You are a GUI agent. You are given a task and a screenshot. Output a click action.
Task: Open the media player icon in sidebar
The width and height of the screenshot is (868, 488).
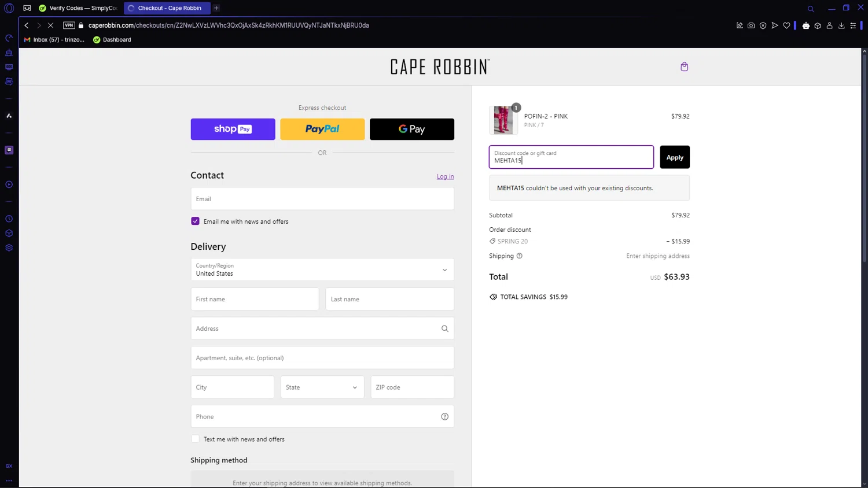tap(9, 184)
